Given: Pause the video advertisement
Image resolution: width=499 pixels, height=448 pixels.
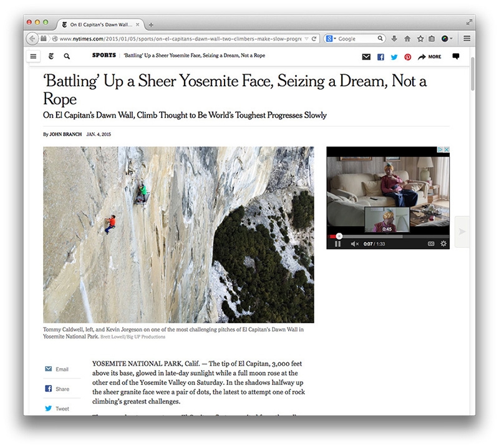Looking at the screenshot, I should (337, 244).
